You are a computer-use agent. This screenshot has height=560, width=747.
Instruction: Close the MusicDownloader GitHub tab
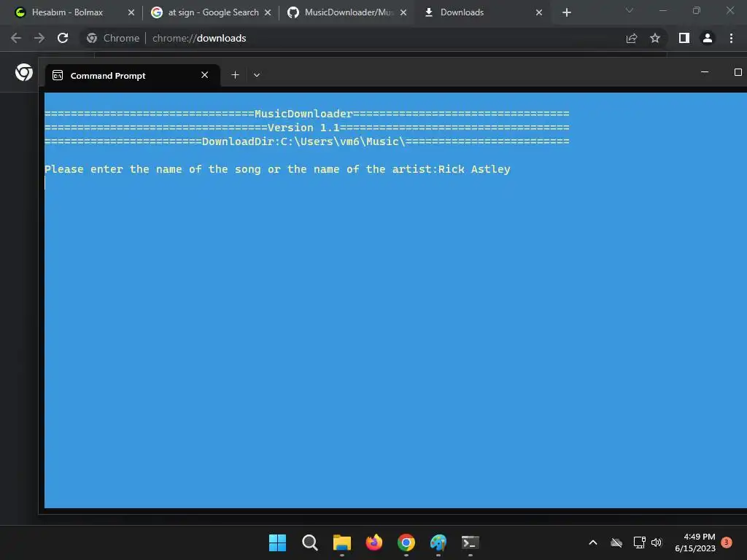403,12
